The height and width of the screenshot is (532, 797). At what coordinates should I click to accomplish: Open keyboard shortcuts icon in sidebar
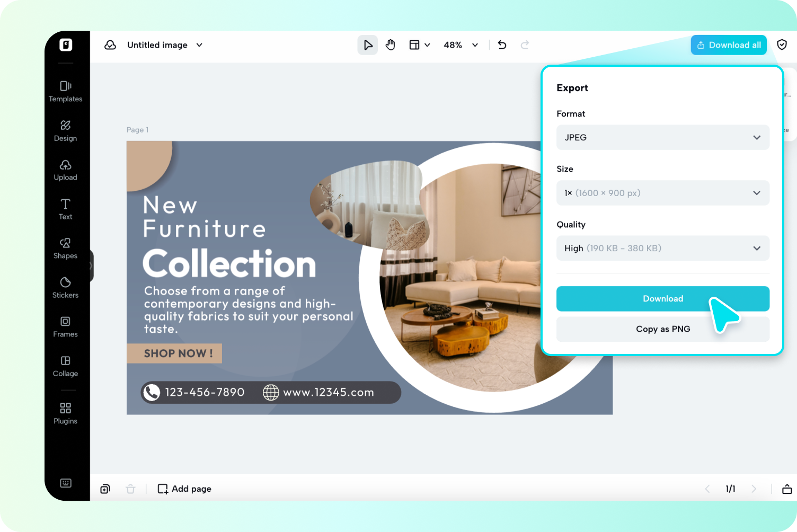coord(66,483)
